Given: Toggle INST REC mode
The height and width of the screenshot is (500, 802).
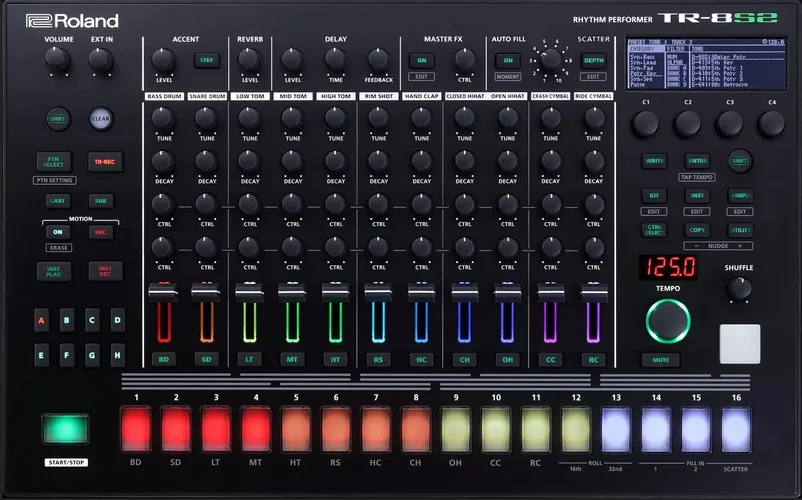Looking at the screenshot, I should 105,271.
